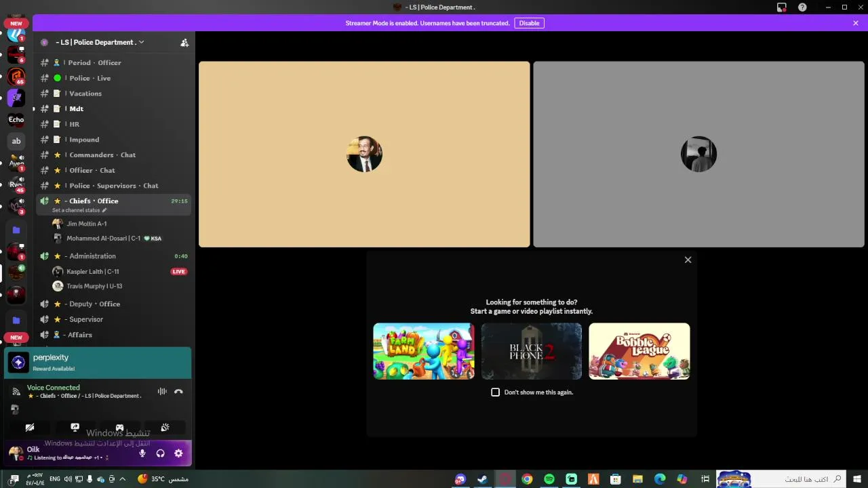This screenshot has width=868, height=488.
Task: Open Period · Officer channel
Action: click(x=113, y=62)
